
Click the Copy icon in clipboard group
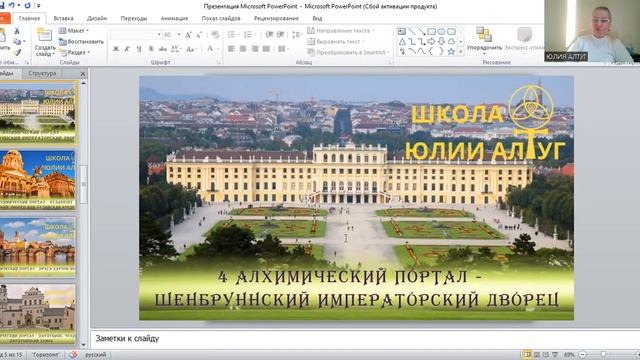point(17,42)
